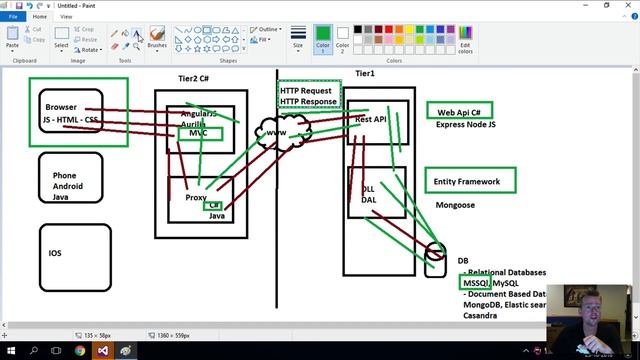Select the Magnifier tool
This screenshot has width=640, height=360.
pyautogui.click(x=136, y=47)
